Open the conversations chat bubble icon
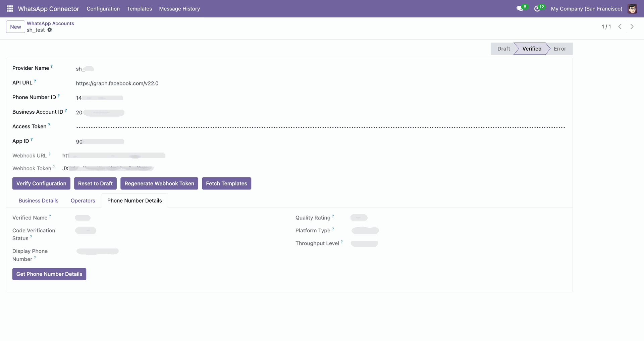 tap(520, 9)
